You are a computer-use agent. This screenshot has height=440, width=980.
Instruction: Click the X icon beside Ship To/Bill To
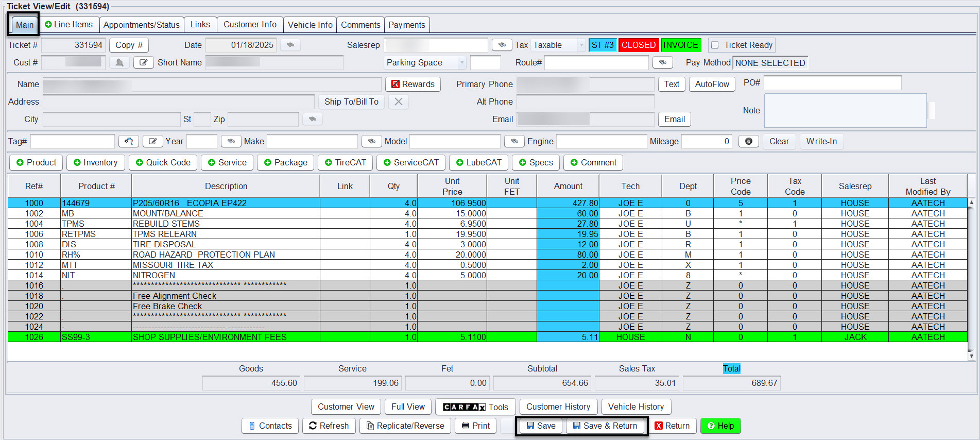(398, 102)
